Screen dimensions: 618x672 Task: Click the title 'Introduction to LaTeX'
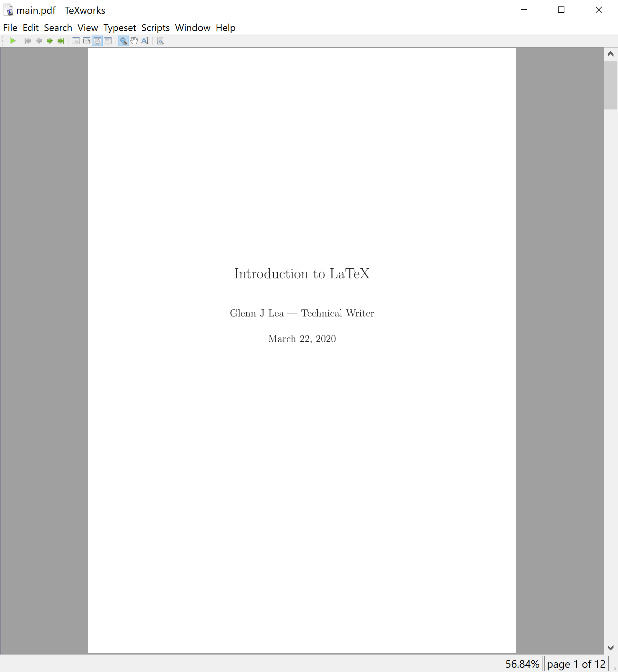point(302,274)
